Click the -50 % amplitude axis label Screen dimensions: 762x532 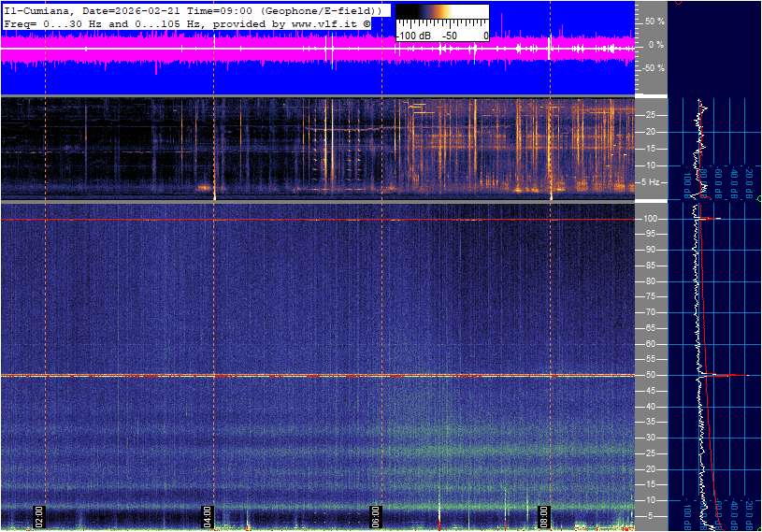pos(653,68)
